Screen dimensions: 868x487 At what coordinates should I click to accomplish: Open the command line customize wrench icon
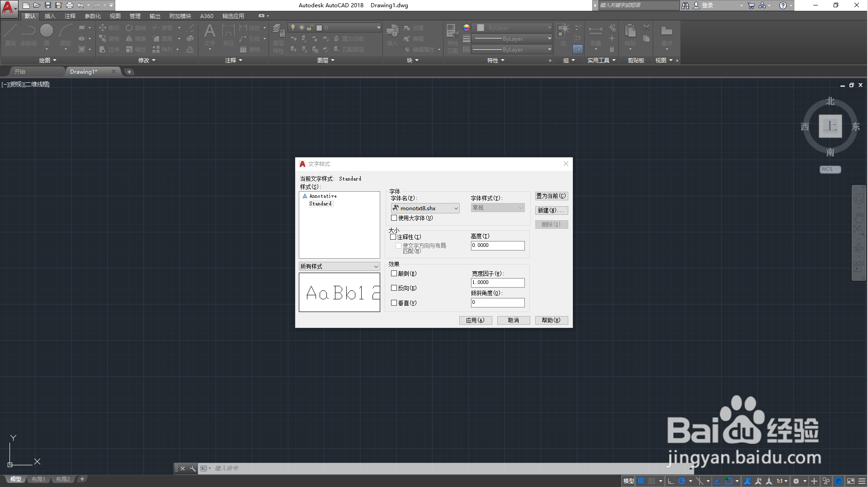coord(192,468)
